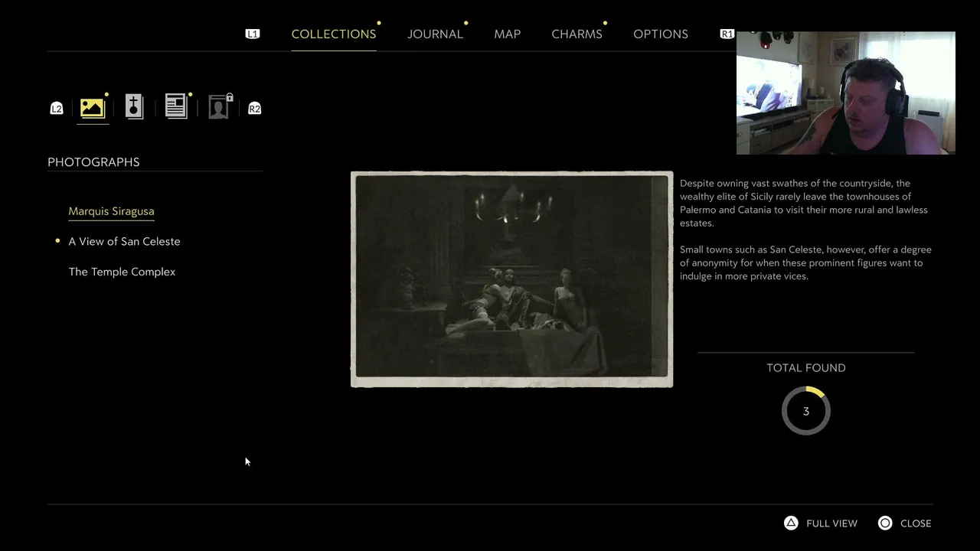Switch to the Collections tab

pos(334,34)
